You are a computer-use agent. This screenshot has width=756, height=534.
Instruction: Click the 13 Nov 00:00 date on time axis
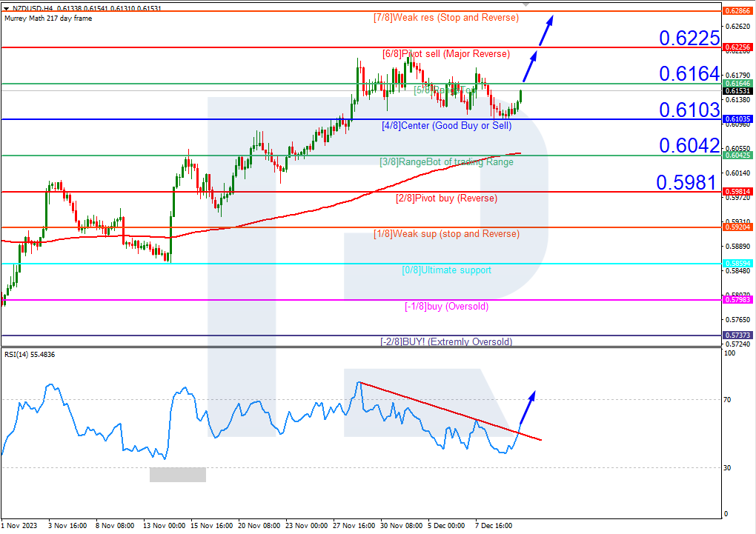tap(164, 524)
